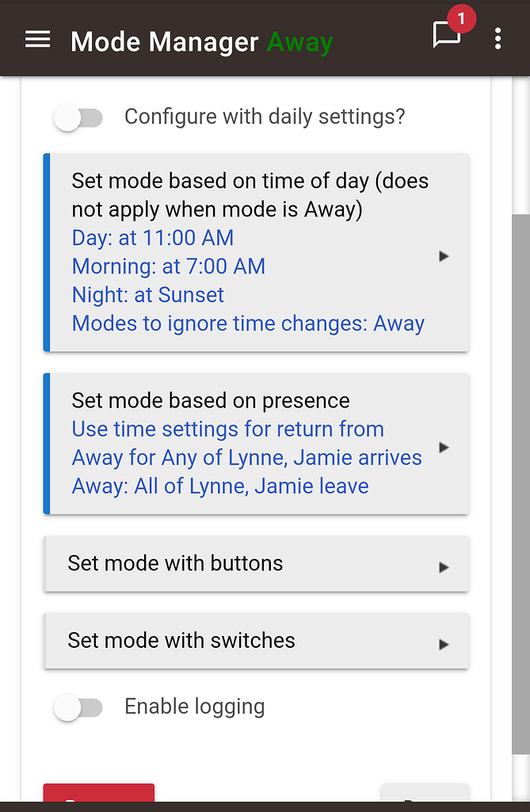Click Modes to ignore time changes: Away
The image size is (530, 812).
[247, 324]
